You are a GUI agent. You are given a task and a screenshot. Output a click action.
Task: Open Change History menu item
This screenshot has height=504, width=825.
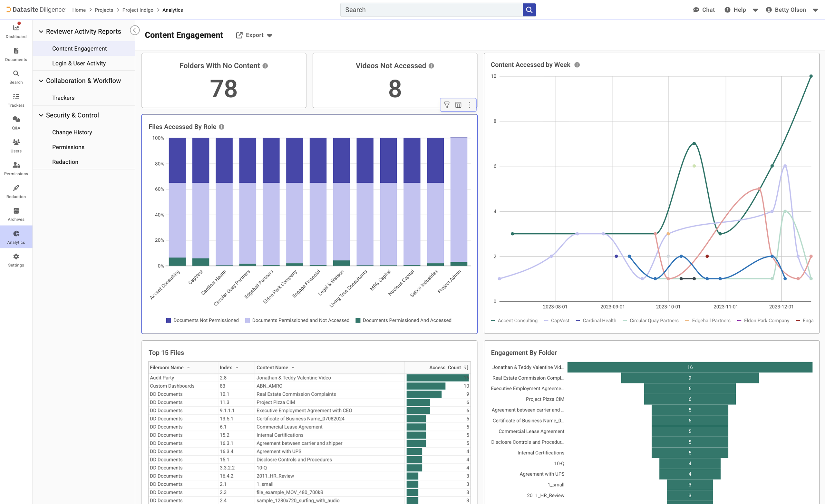pyautogui.click(x=72, y=132)
